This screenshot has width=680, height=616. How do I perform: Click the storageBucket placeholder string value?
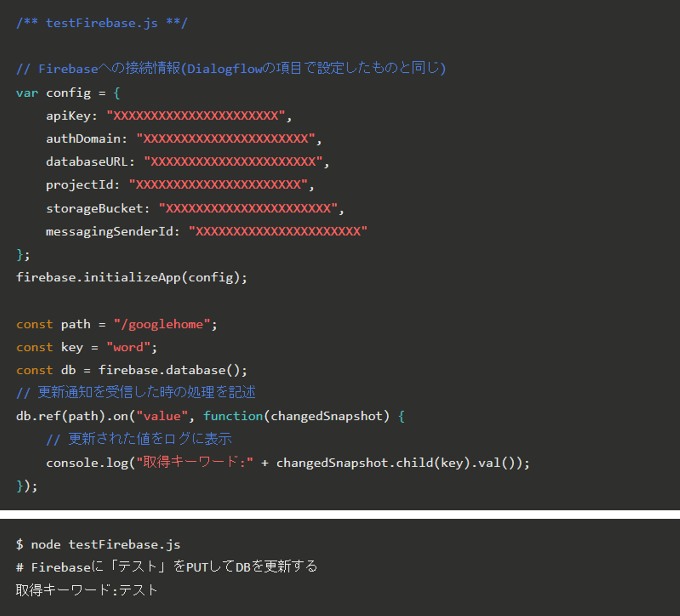[x=248, y=209]
